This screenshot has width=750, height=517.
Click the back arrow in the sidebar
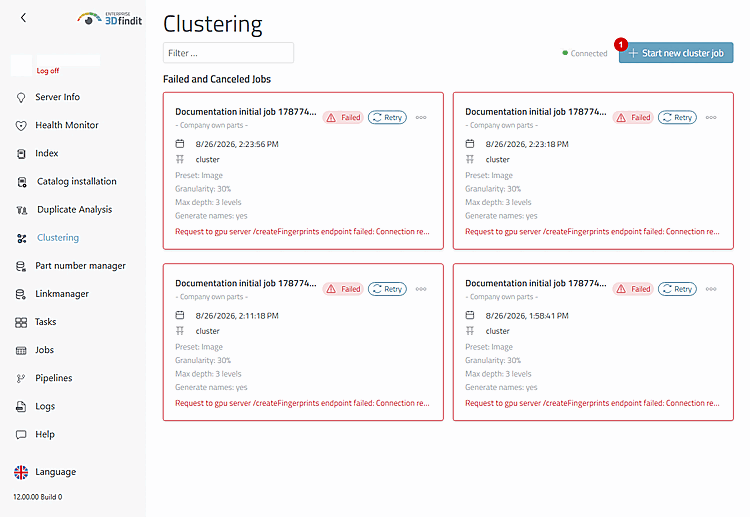[x=23, y=18]
